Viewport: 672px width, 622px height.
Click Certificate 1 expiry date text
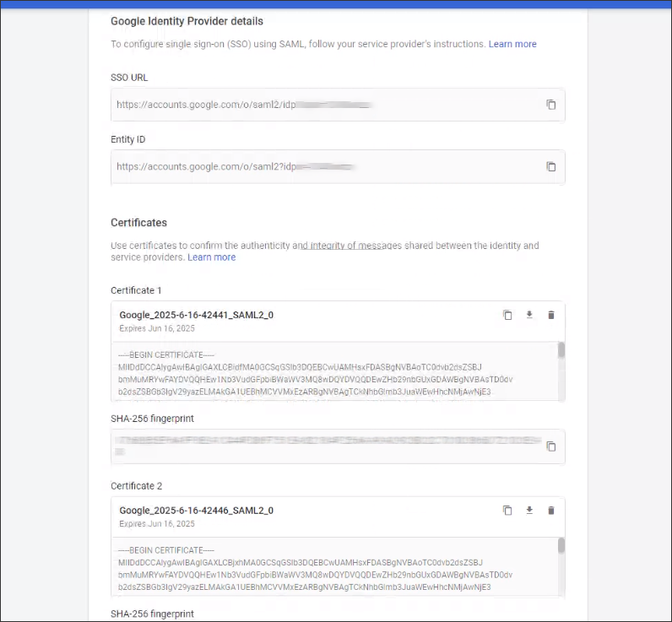tap(157, 328)
